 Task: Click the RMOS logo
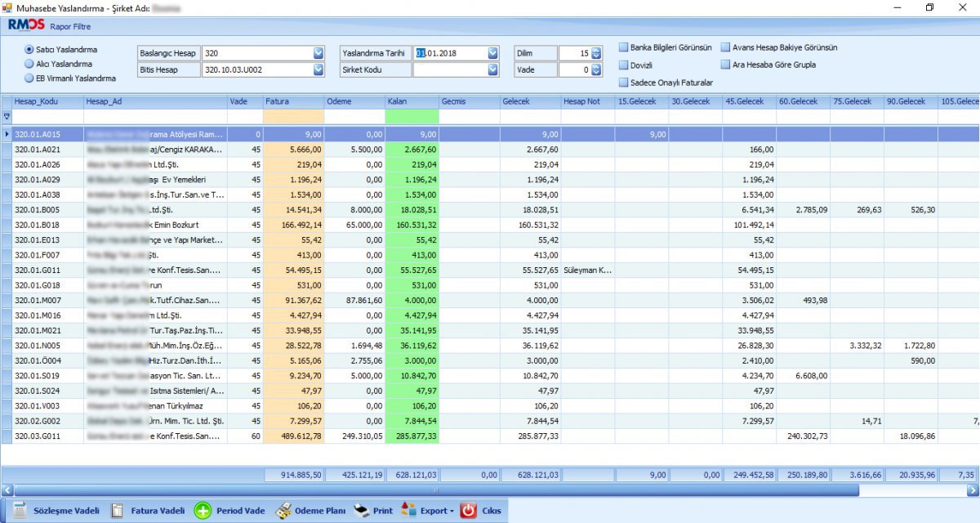pos(25,25)
